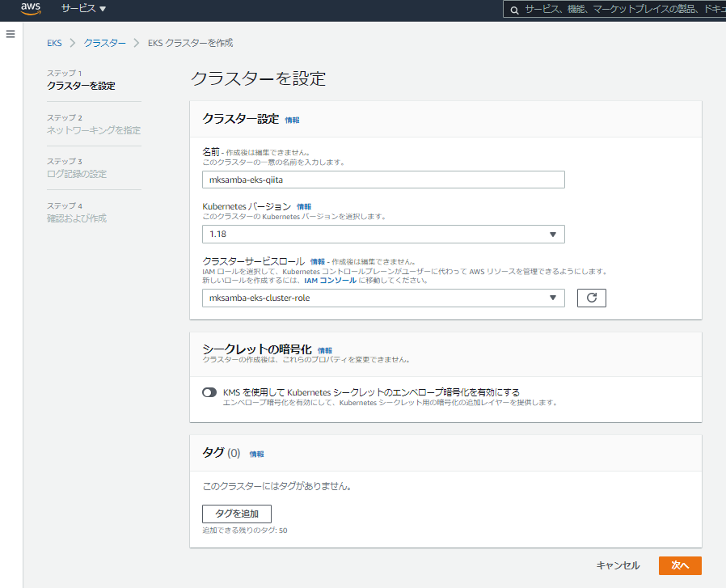The width and height of the screenshot is (726, 588).
Task: Open the hamburger side navigation menu
Action: click(x=11, y=34)
